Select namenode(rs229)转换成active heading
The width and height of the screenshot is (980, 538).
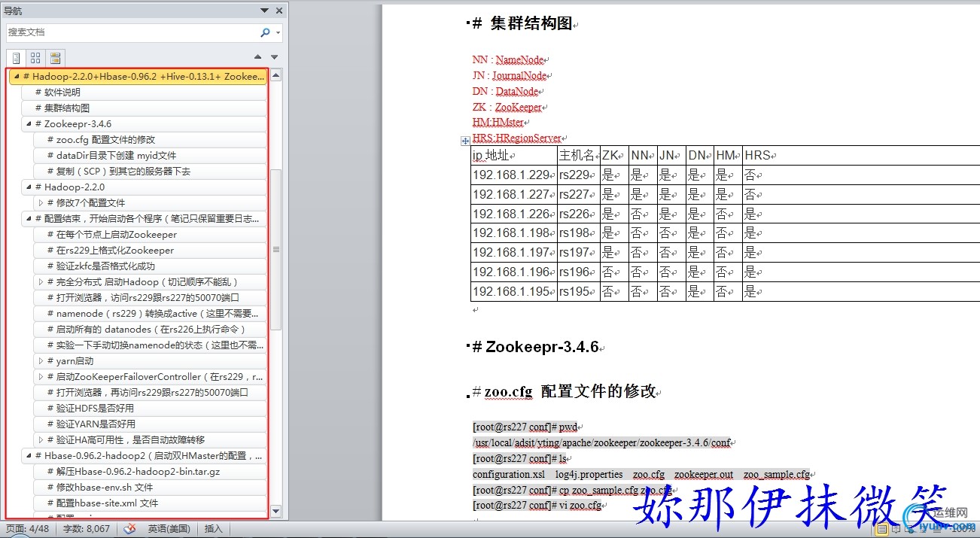(150, 313)
